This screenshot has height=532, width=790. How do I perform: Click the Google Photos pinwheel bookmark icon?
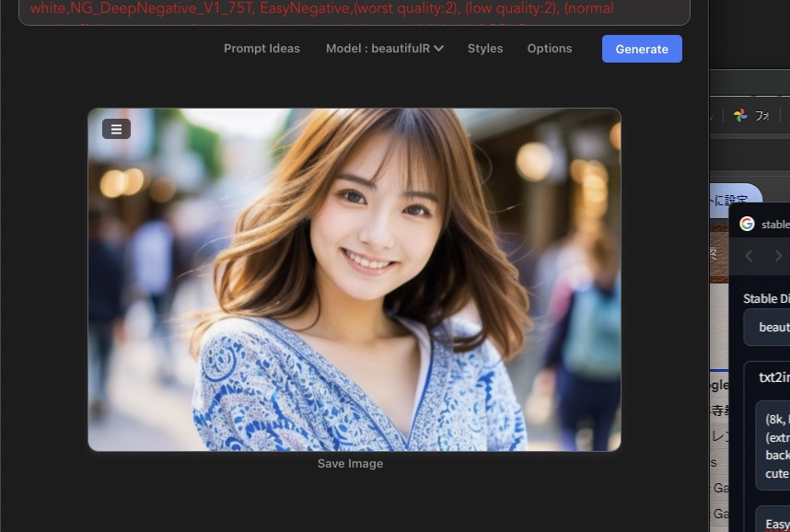pyautogui.click(x=740, y=115)
